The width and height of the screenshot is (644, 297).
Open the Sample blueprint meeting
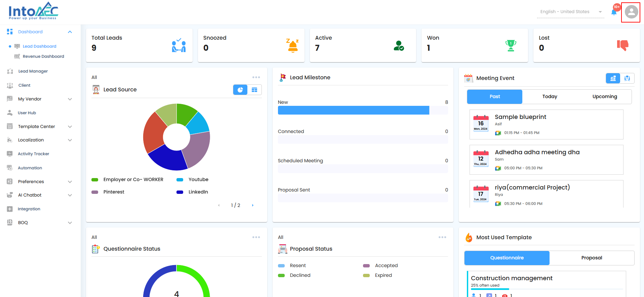(547, 124)
